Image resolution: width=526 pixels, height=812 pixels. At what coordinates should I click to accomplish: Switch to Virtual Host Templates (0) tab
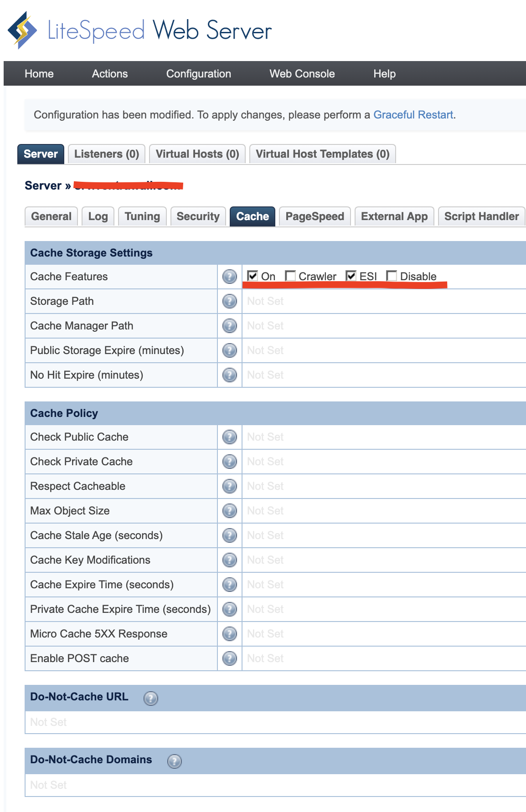coord(323,154)
